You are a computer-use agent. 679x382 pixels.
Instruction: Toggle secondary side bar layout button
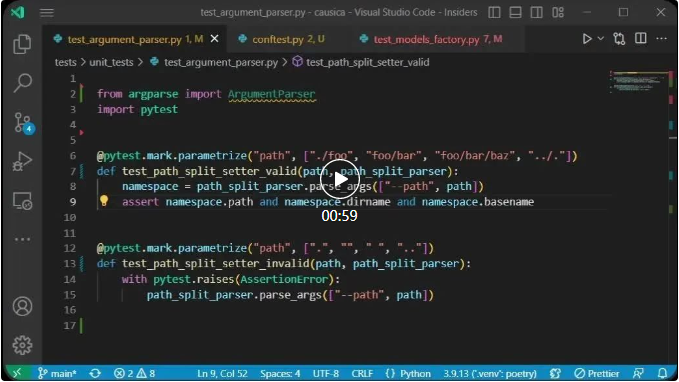[x=537, y=13]
